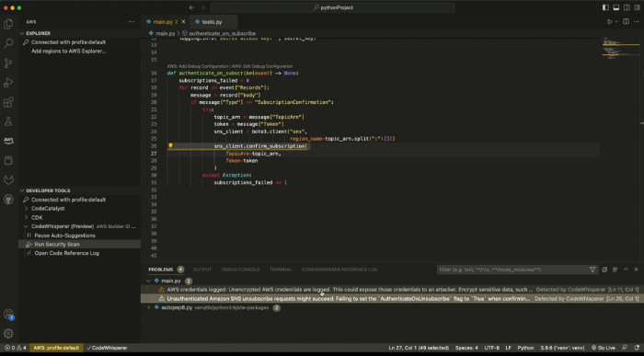Pause Auto-Suggestions in CodeWhisperer
The image size is (644, 356).
(64, 235)
